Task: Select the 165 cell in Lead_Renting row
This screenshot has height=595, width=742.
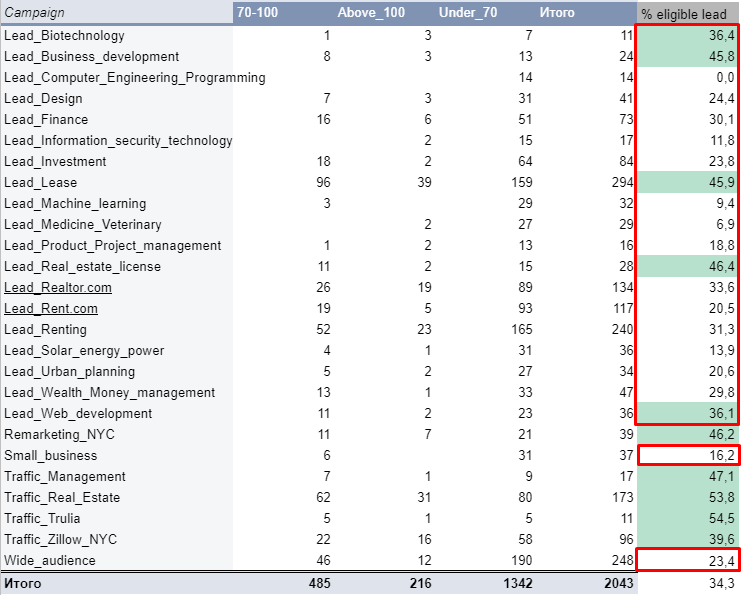Action: 486,329
